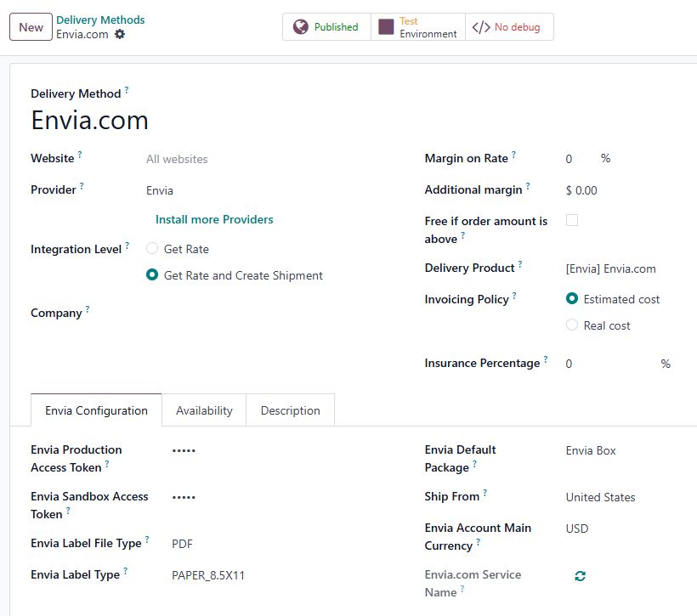The image size is (697, 616).
Task: Open help tooltip next to Company label
Action: pyautogui.click(x=88, y=308)
